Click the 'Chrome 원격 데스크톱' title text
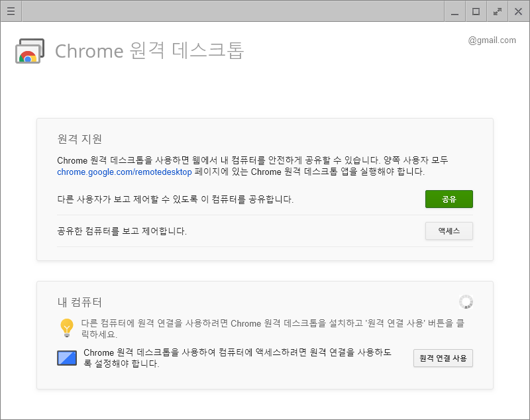 [149, 51]
